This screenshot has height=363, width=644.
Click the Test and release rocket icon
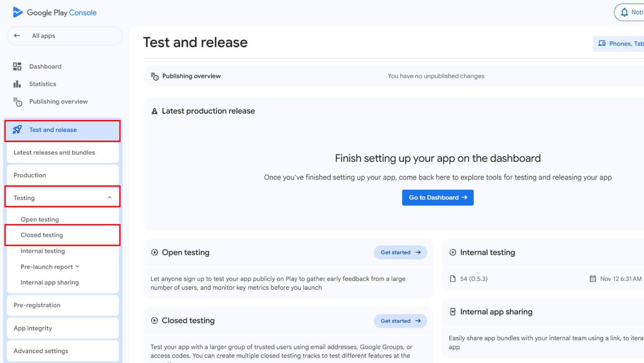click(17, 130)
